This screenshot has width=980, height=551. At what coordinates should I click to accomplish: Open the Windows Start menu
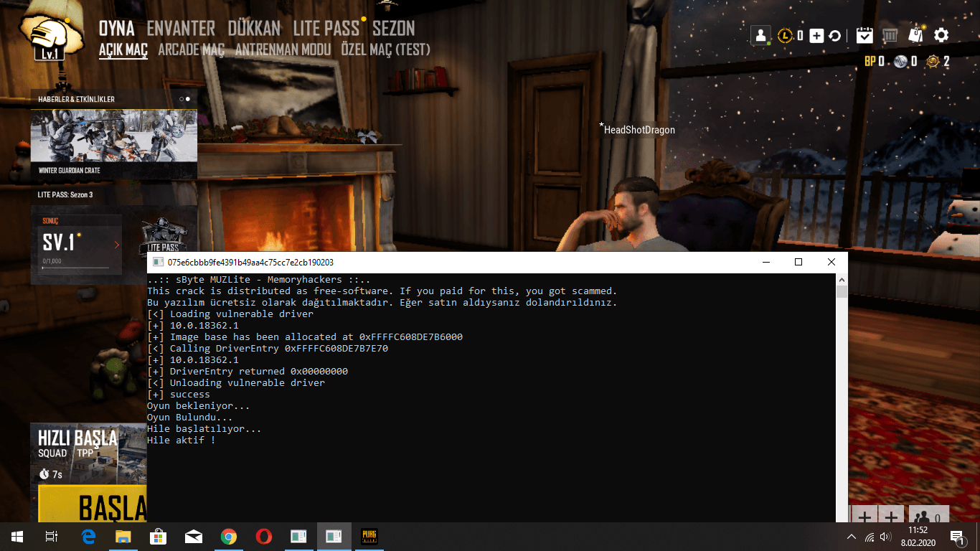coord(17,537)
